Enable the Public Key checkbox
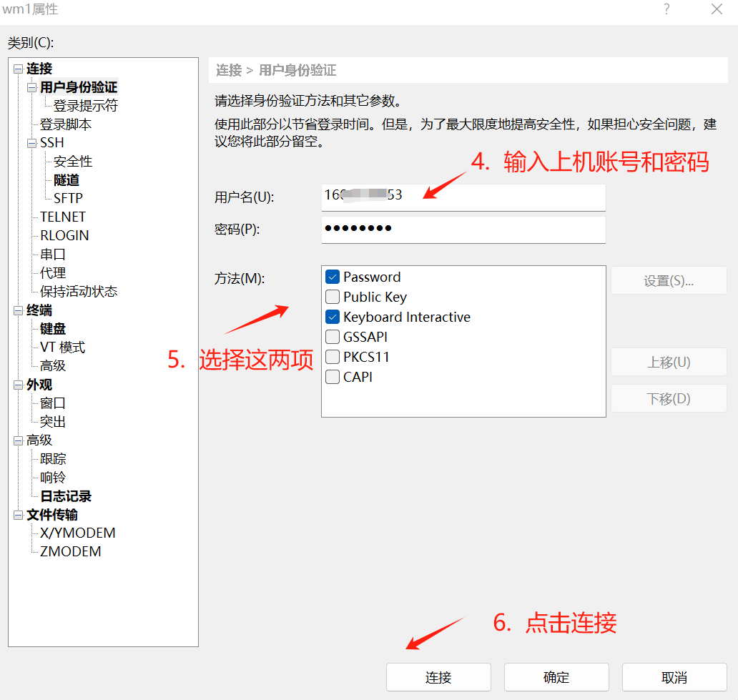 coord(333,297)
